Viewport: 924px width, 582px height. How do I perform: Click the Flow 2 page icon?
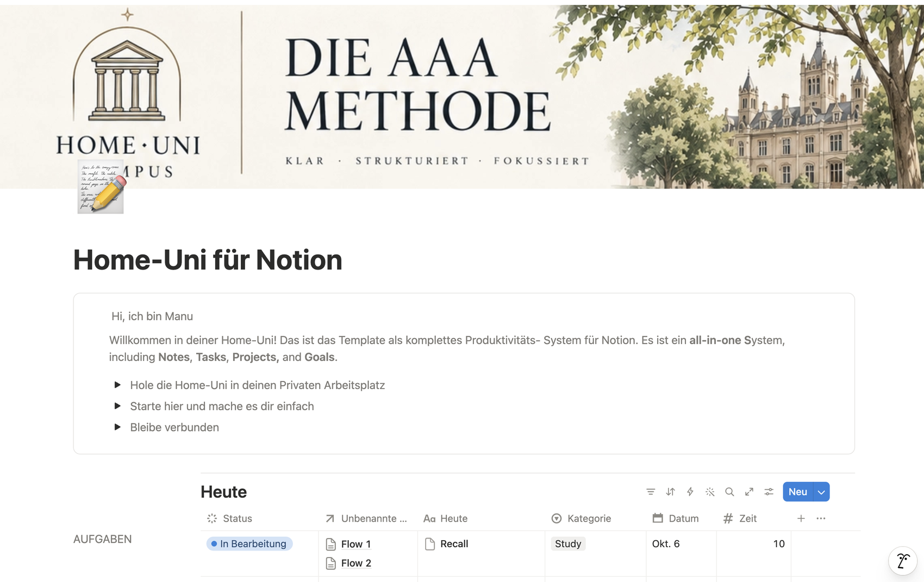[x=330, y=564]
